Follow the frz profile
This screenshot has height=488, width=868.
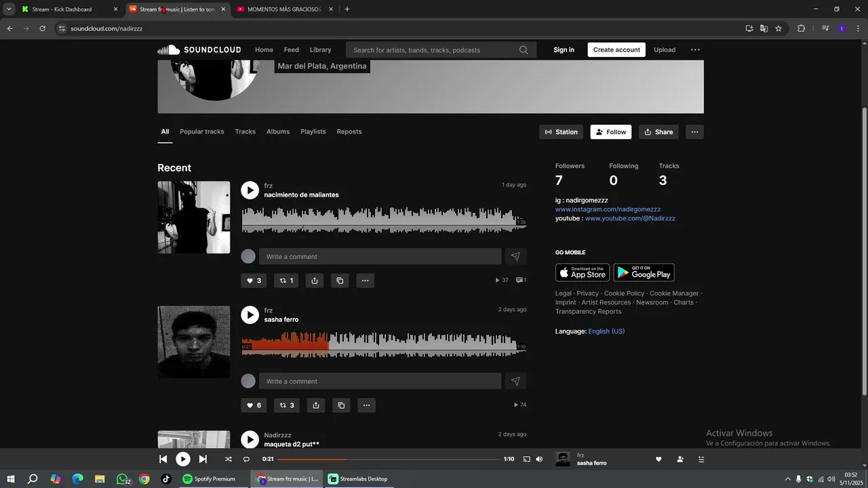[611, 132]
